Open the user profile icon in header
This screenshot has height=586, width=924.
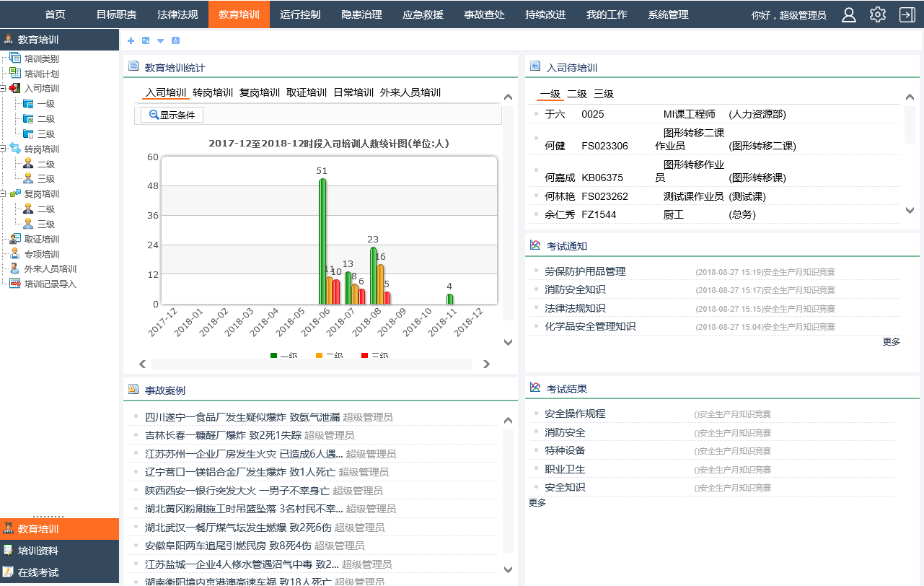pyautogui.click(x=849, y=14)
